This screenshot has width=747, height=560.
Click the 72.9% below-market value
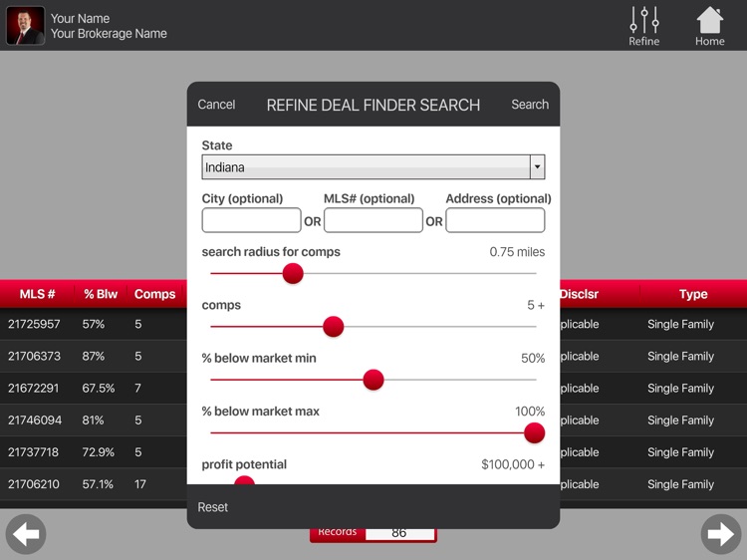(x=99, y=451)
